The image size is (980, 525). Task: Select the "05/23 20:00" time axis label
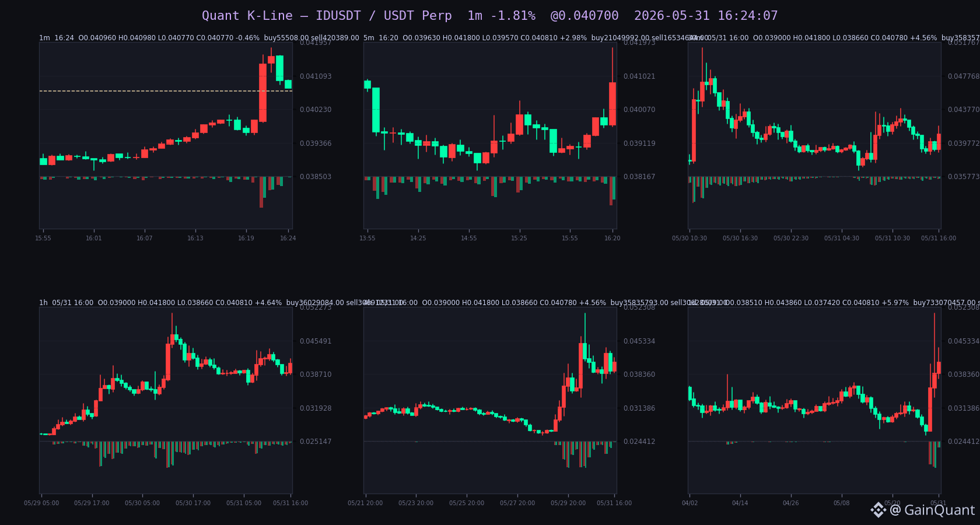(x=416, y=503)
